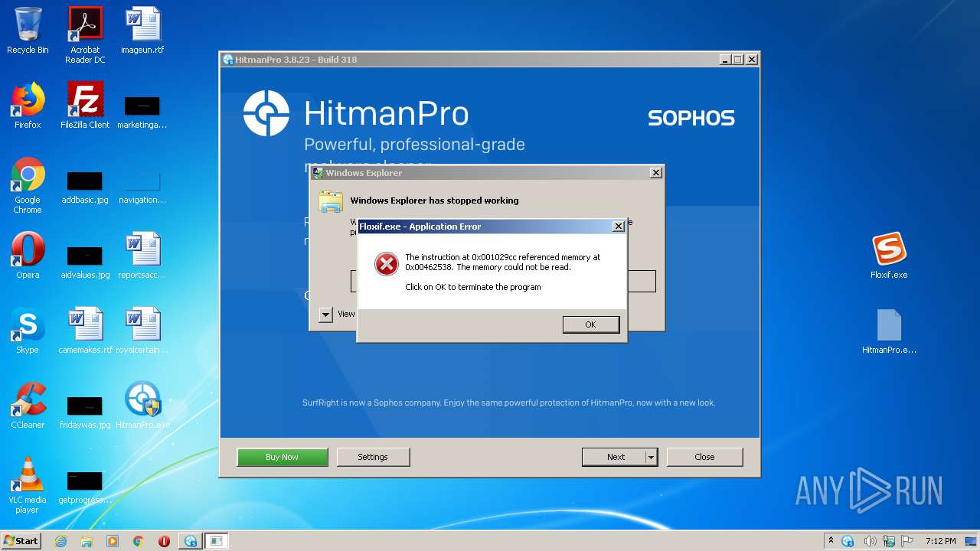This screenshot has width=980, height=551.
Task: Switch to the Application Error taskbar button
Action: tap(217, 541)
